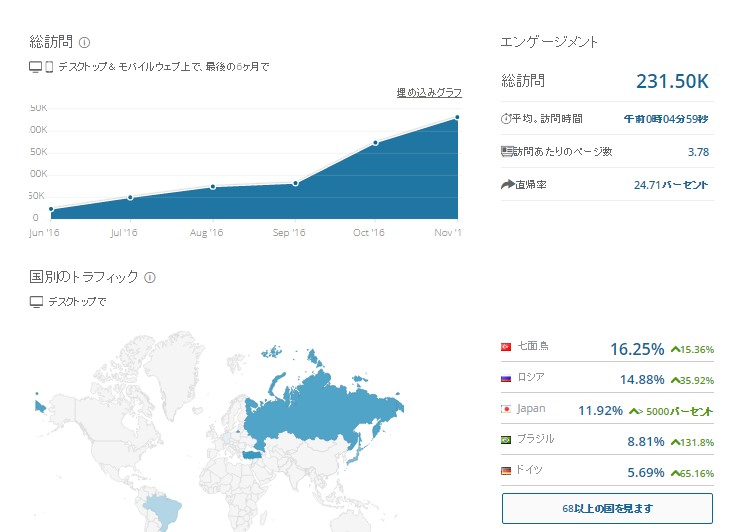Click the Japan flag icon
742x532 pixels.
pos(506,409)
